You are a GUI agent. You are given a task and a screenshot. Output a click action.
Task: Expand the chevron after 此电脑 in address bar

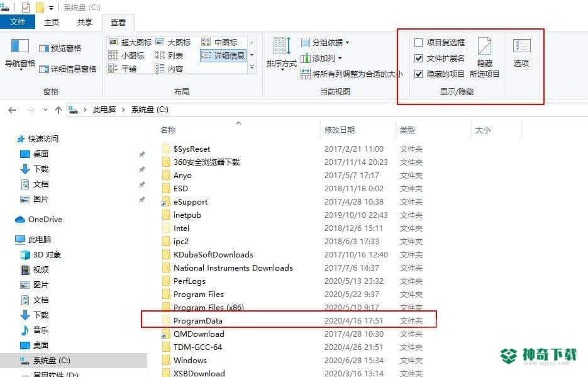pos(123,110)
